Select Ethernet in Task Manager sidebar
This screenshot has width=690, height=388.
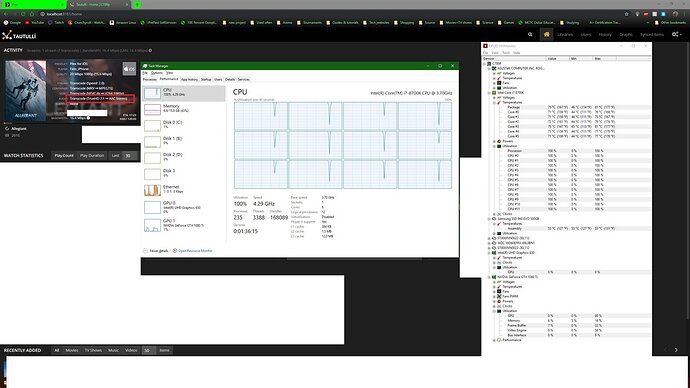[x=184, y=190]
